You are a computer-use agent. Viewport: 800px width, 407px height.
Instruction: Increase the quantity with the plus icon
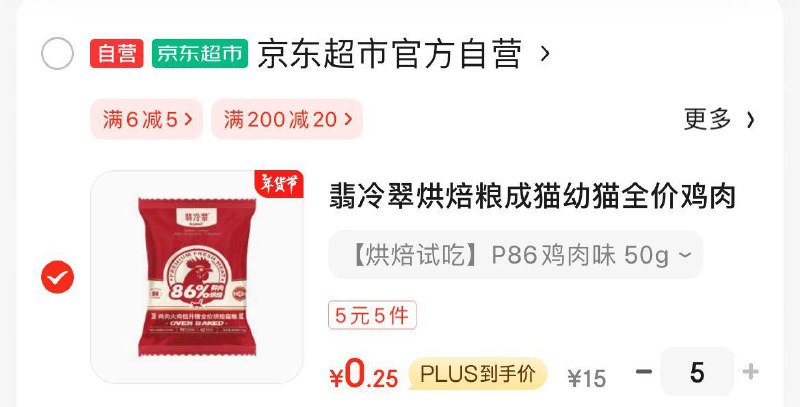coord(751,372)
